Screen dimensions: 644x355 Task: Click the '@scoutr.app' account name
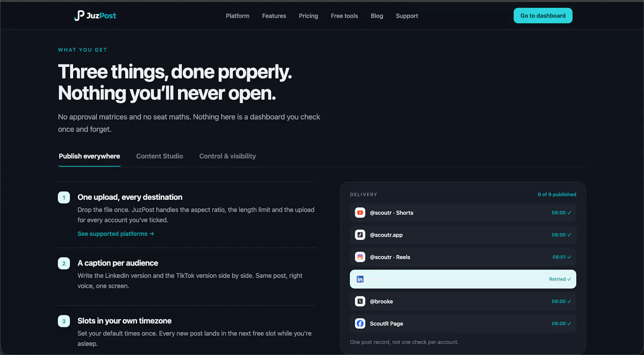click(x=386, y=235)
